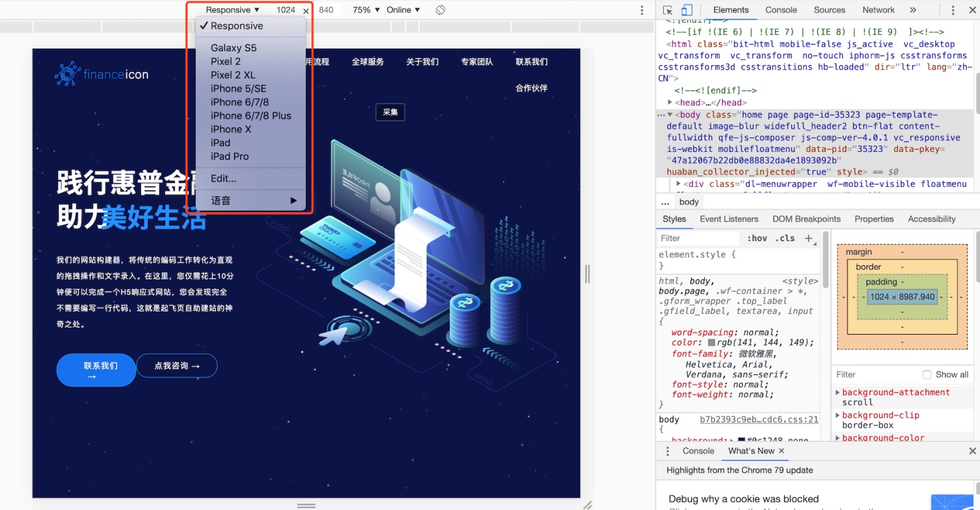The image size is (980, 510).
Task: Click the 点我咨询 outlined button
Action: (x=177, y=366)
